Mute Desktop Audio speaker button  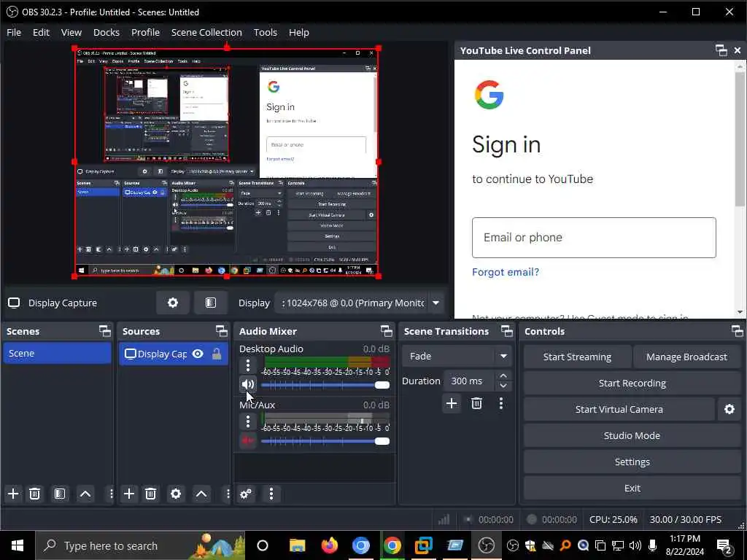coord(248,384)
